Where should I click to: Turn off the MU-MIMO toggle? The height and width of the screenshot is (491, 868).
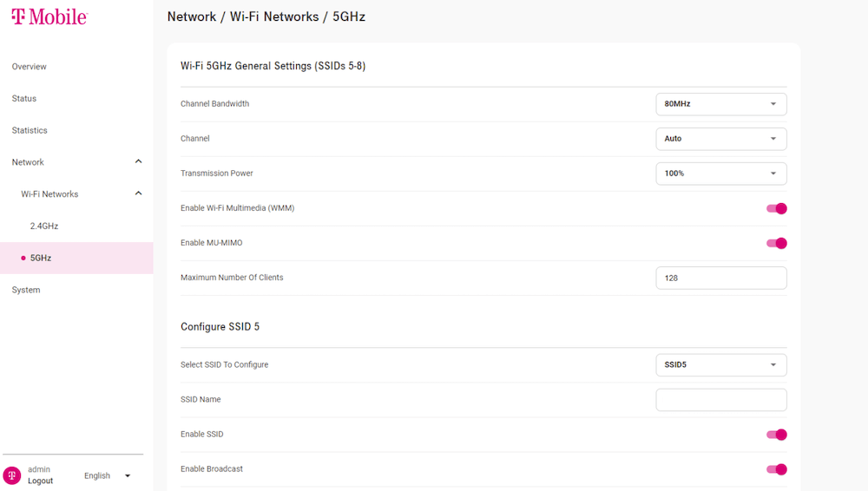point(776,243)
